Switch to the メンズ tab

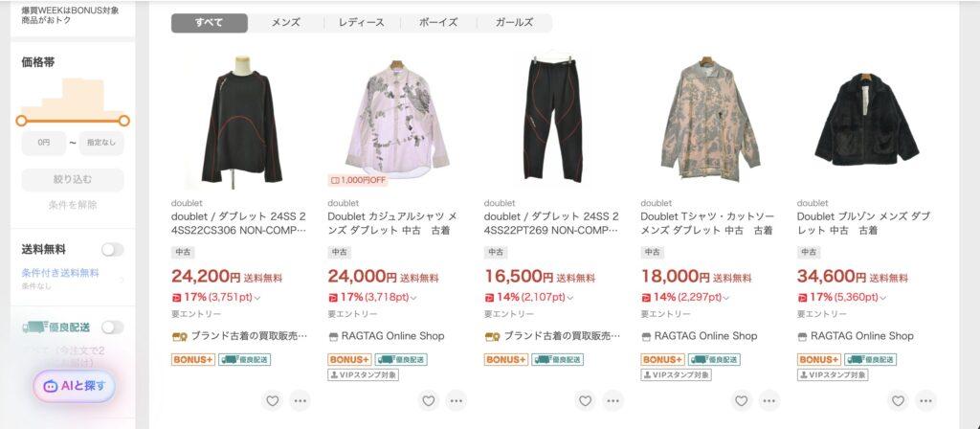coord(285,23)
